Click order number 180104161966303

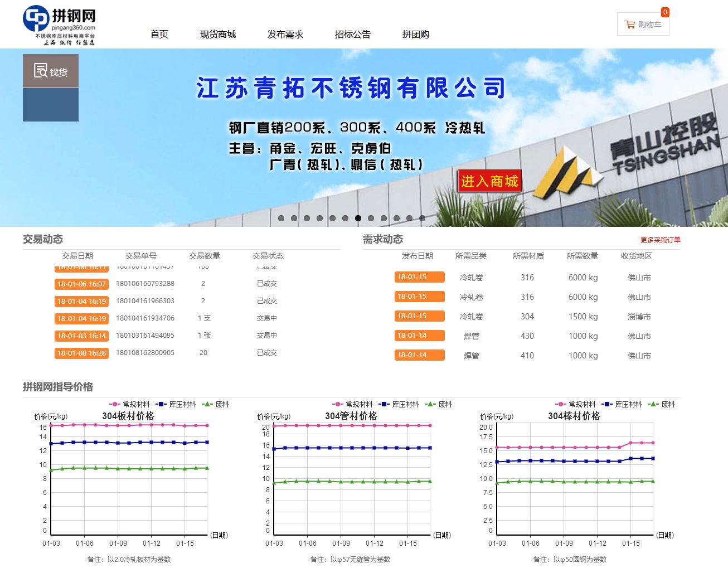(x=145, y=301)
